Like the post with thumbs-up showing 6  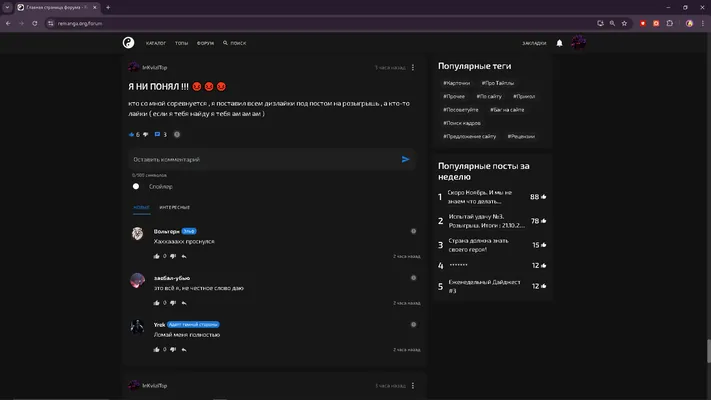[x=132, y=134]
